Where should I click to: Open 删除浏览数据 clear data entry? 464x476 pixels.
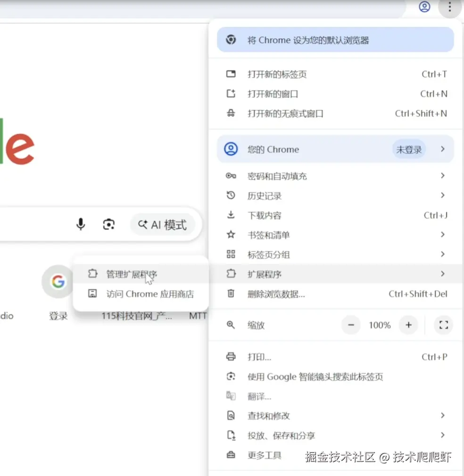335,294
